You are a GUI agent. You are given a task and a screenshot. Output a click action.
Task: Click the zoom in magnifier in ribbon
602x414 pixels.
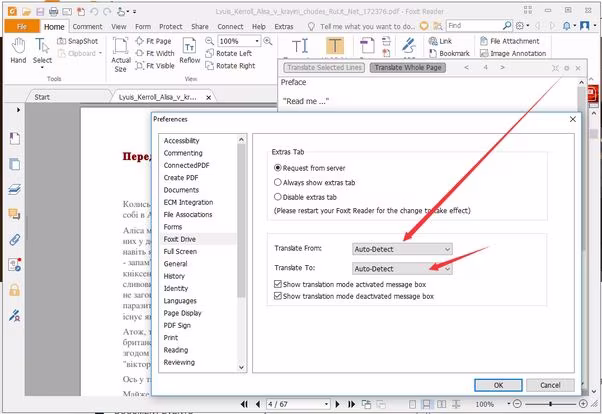268,41
